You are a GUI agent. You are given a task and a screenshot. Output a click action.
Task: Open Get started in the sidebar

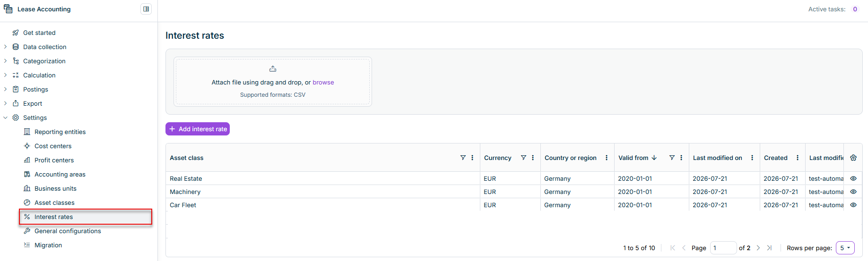tap(39, 33)
